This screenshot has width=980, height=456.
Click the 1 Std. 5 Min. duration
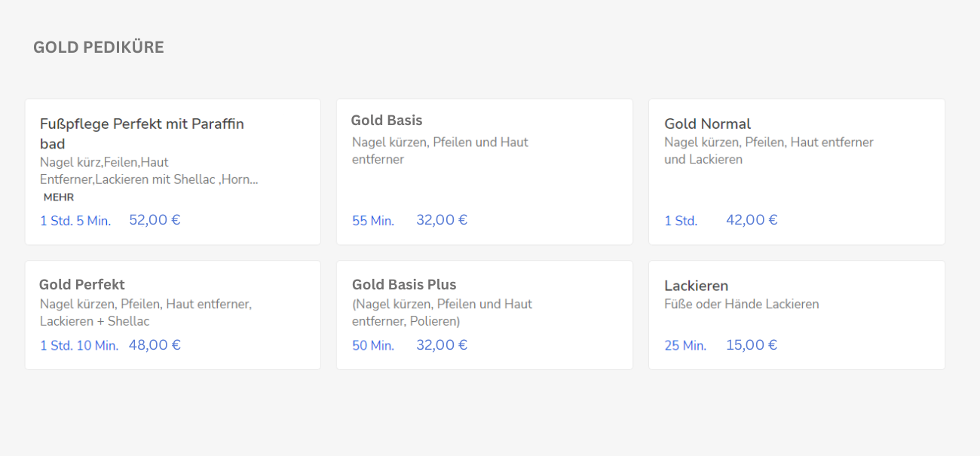pyautogui.click(x=75, y=221)
